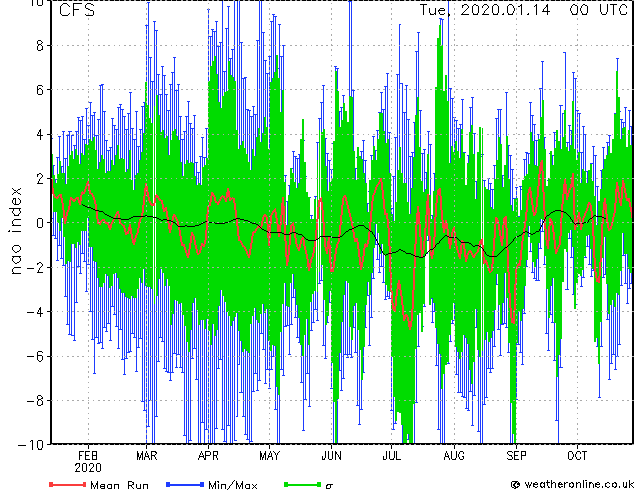Click the 00 UTC time label
Screen dimensions: 634x490
[598, 10]
